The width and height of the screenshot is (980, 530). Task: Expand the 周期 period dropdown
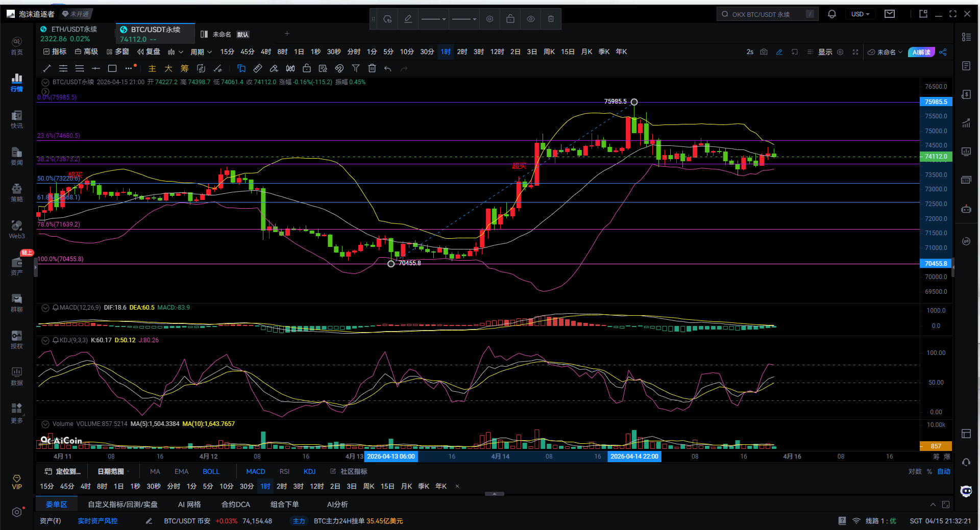click(x=201, y=52)
